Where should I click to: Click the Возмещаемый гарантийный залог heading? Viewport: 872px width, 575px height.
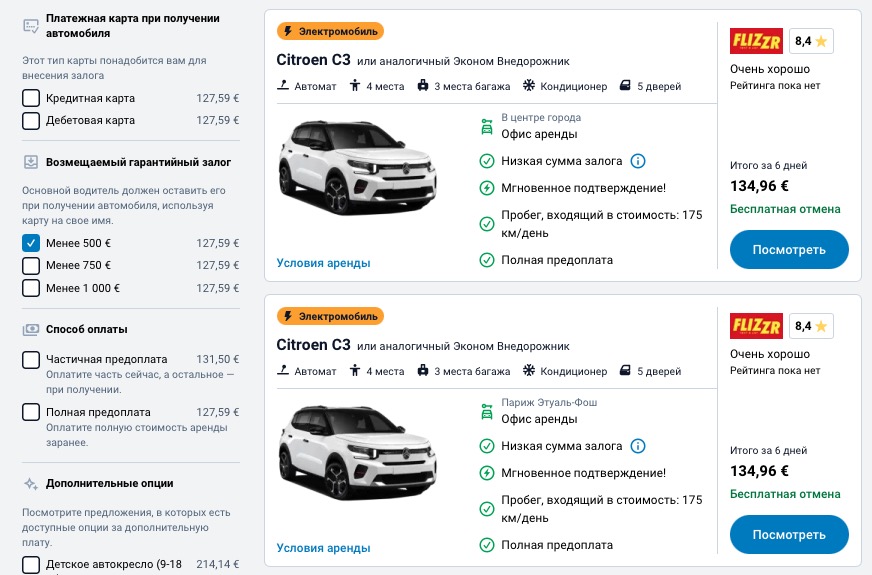[x=138, y=162]
